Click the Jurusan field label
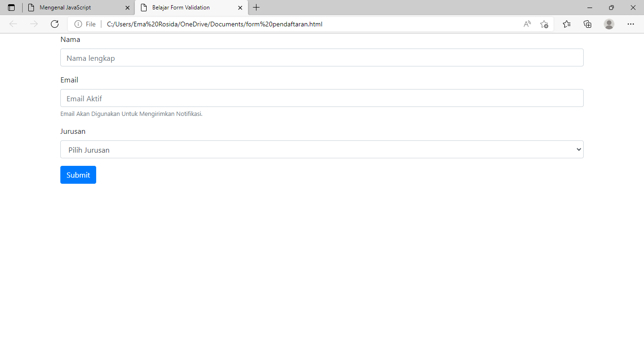This screenshot has width=644, height=343. pos(73,131)
